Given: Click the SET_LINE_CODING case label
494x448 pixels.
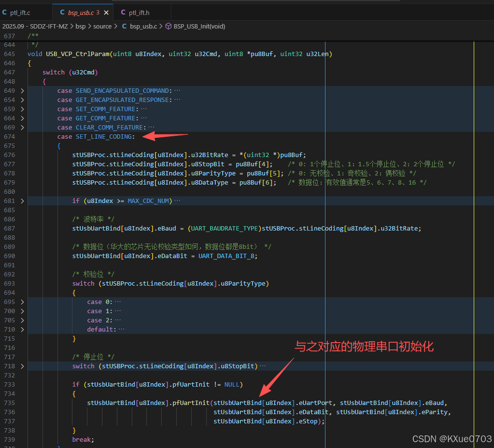Looking at the screenshot, I should point(104,136).
